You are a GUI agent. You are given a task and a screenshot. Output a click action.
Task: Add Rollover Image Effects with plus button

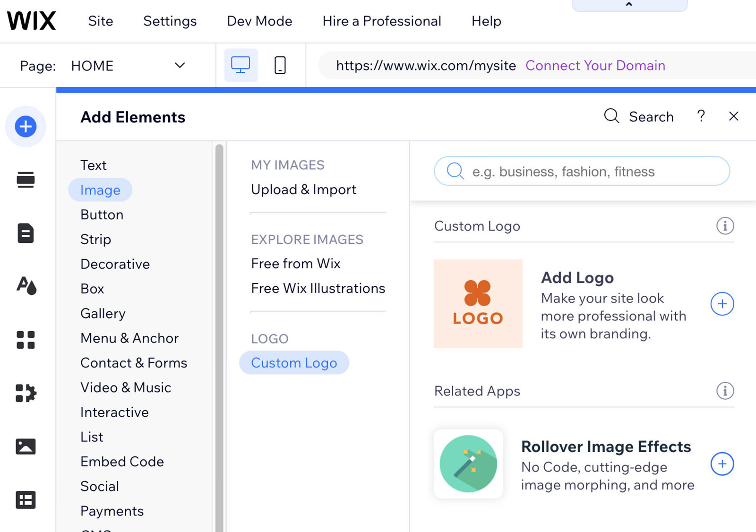tap(722, 464)
